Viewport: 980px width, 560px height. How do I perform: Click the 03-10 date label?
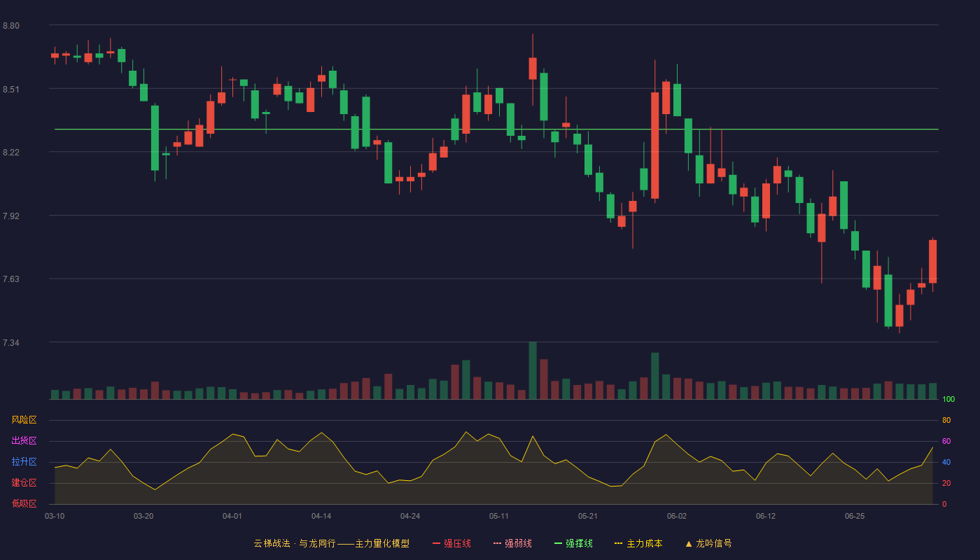click(x=55, y=516)
